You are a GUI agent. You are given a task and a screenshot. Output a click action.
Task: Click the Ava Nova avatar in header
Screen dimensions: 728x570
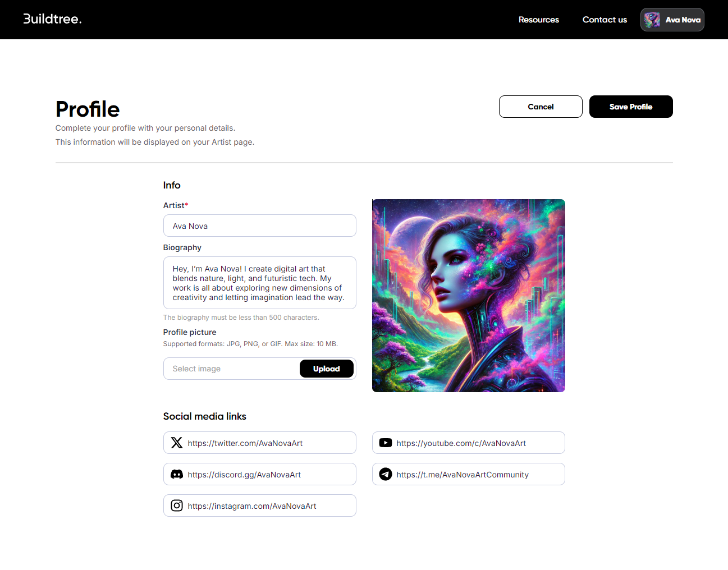tap(652, 20)
